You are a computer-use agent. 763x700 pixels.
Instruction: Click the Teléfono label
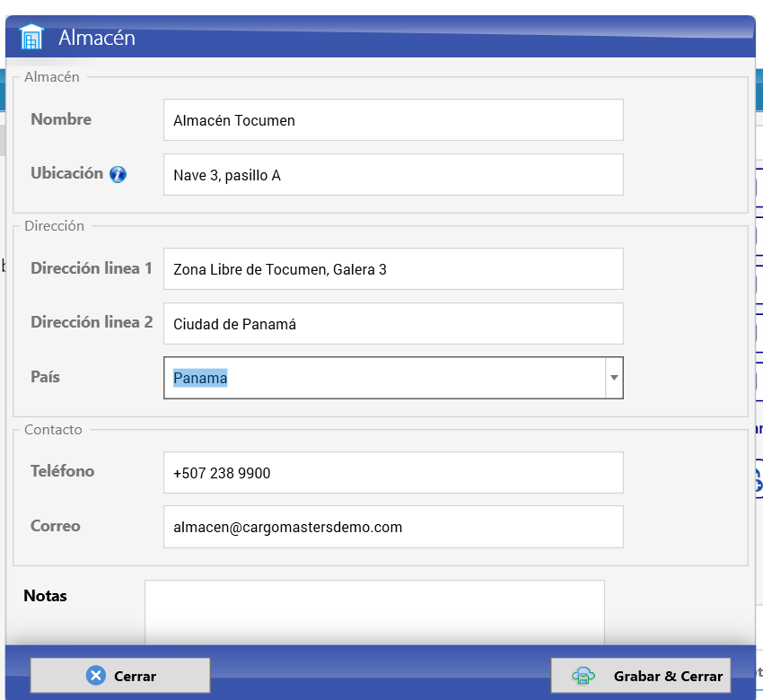(62, 471)
